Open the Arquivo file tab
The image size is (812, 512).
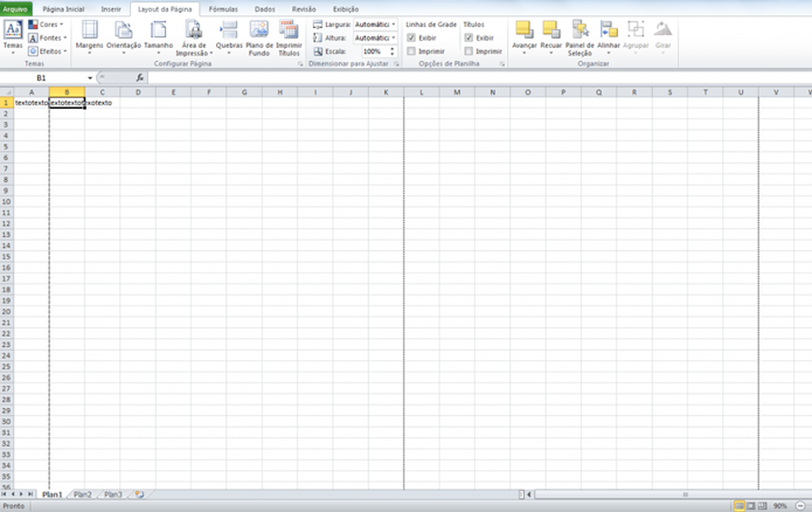(x=16, y=9)
